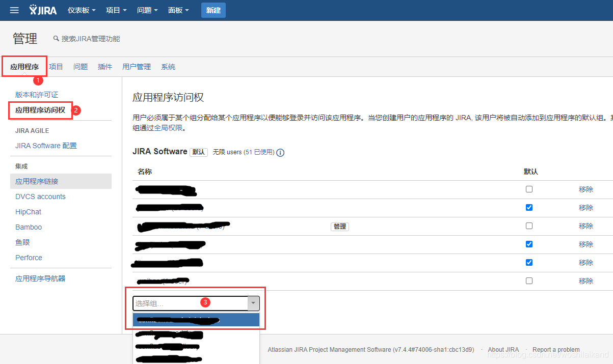Click the info icon next to 51 已使用
The width and height of the screenshot is (613, 364).
click(x=280, y=152)
